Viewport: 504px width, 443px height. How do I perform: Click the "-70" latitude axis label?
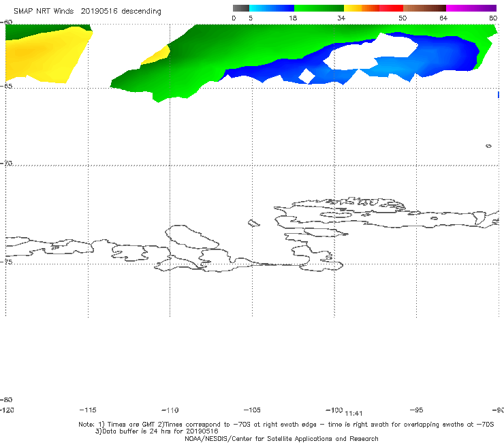6,164
